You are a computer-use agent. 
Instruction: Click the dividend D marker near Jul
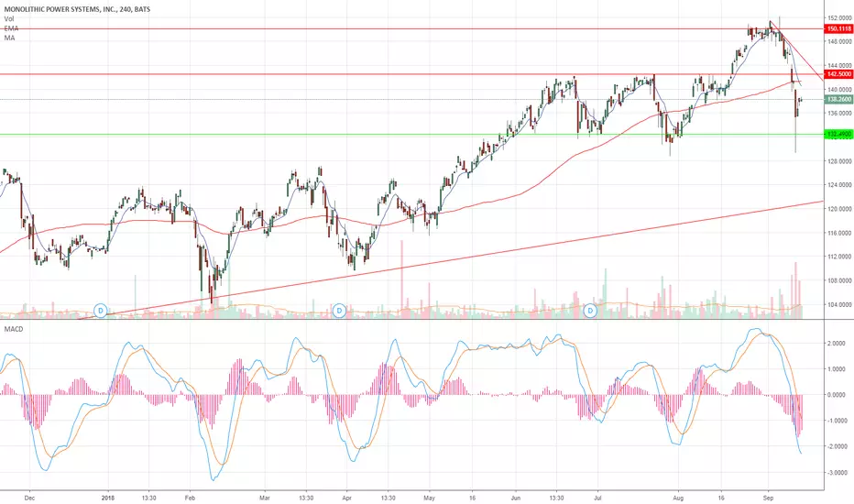click(590, 312)
